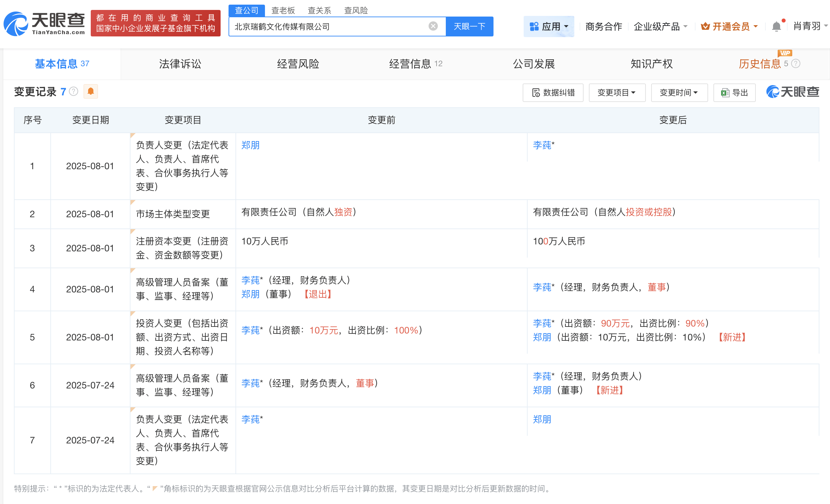Click 开通会员 membership button
The height and width of the screenshot is (504, 830).
pyautogui.click(x=730, y=26)
